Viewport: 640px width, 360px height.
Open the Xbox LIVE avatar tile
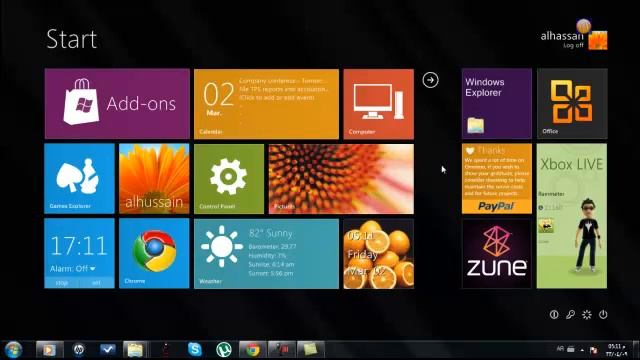[572, 216]
